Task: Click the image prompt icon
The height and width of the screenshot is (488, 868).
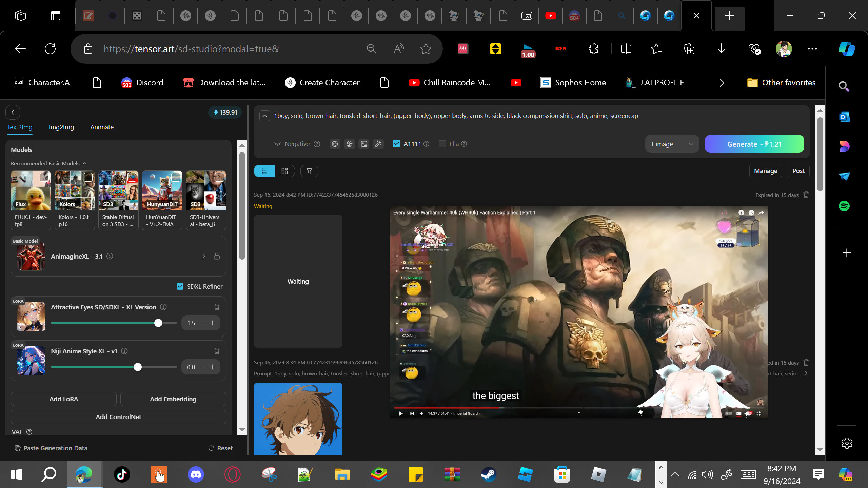Action: 364,144
